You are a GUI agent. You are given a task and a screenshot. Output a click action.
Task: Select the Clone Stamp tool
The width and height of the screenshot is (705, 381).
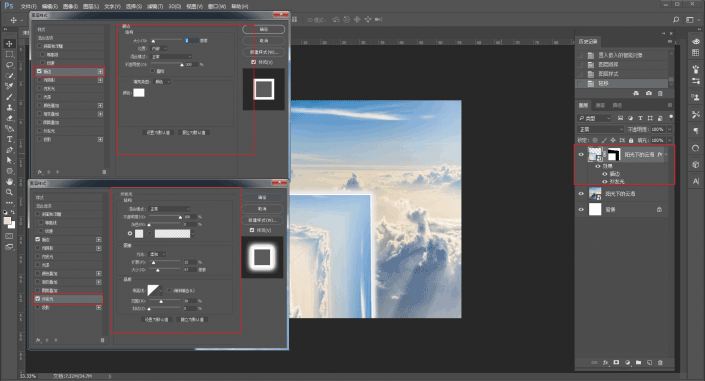click(9, 108)
